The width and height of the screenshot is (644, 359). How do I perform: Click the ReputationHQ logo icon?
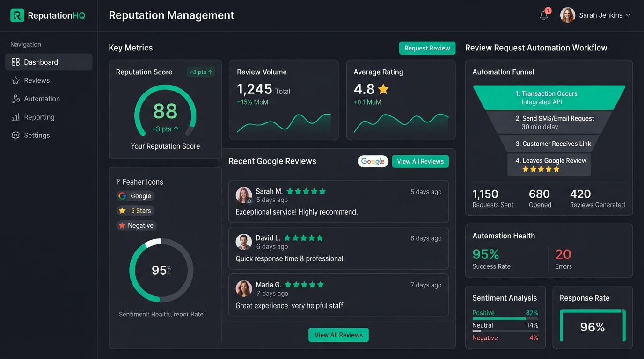[x=17, y=15]
